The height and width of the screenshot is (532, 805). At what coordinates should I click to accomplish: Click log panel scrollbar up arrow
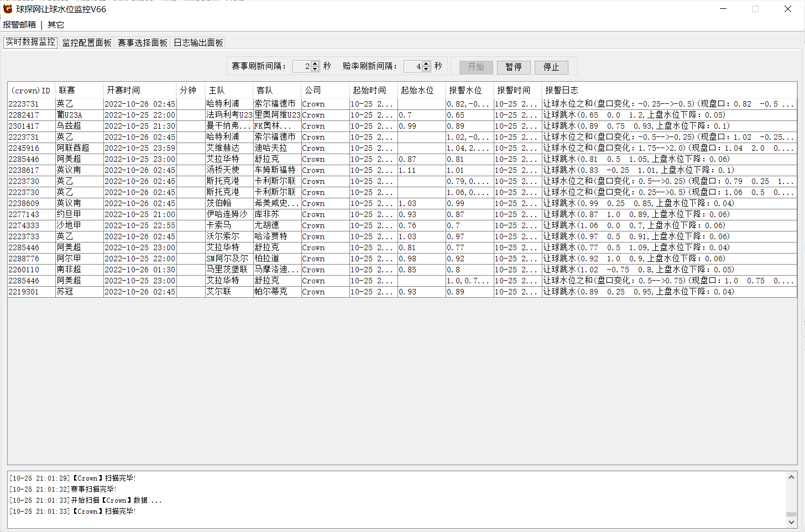[791, 477]
